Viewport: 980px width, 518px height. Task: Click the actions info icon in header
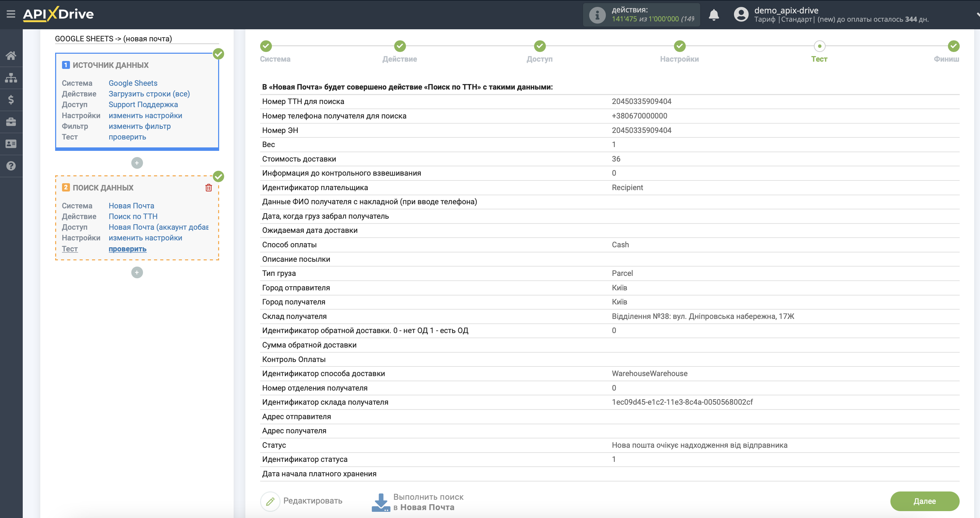597,15
